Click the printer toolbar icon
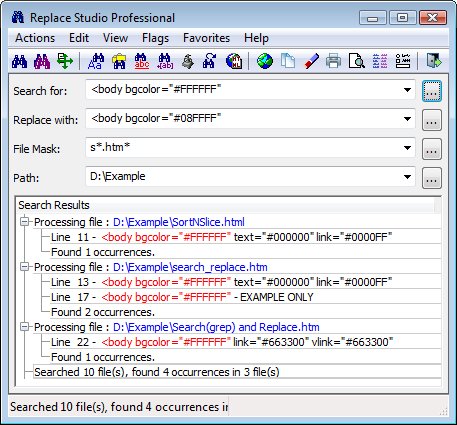This screenshot has width=457, height=425. (333, 61)
